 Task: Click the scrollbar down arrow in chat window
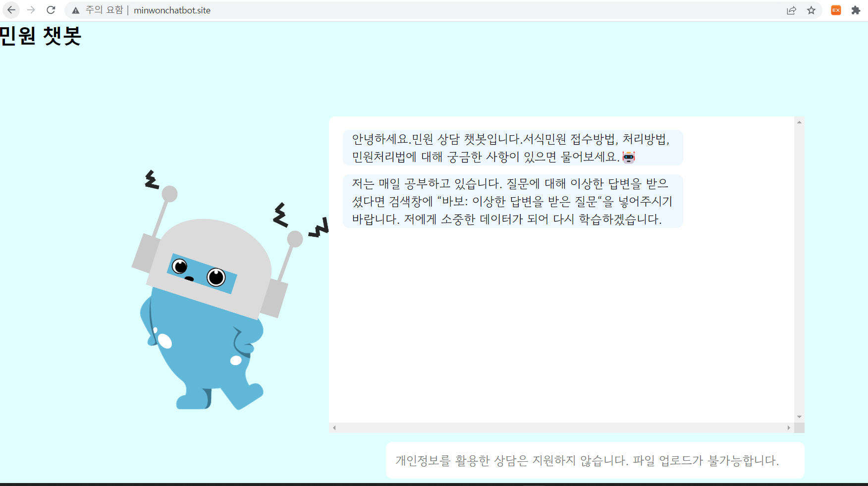(799, 417)
